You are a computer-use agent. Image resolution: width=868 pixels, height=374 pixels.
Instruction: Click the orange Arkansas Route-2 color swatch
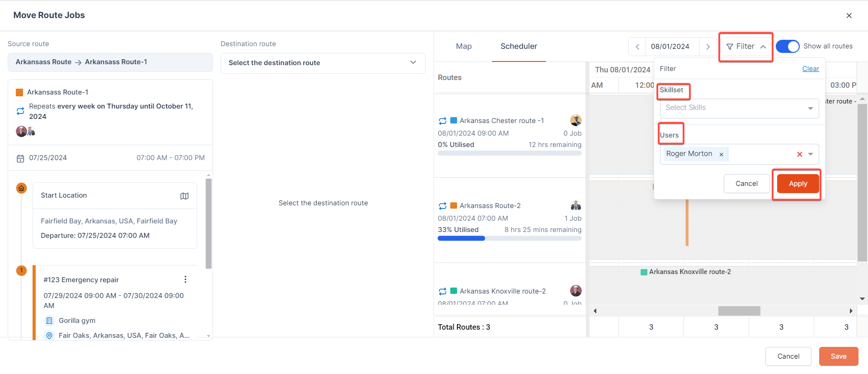click(454, 206)
